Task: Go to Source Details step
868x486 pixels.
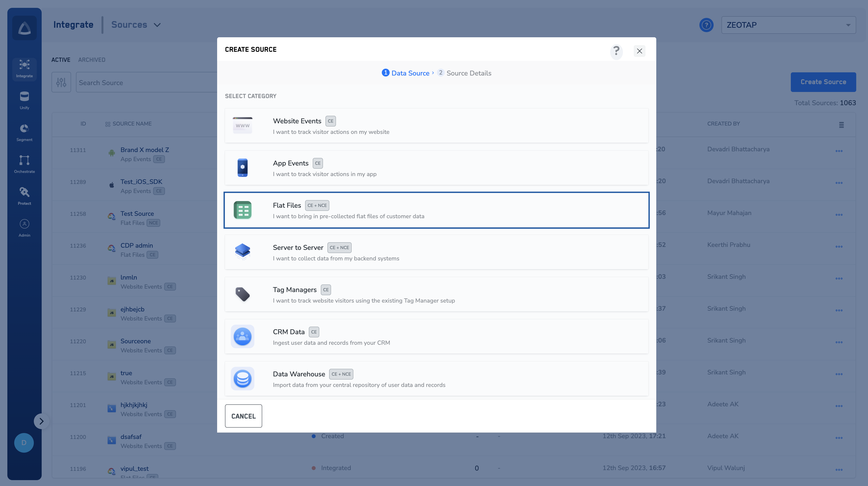Action: pyautogui.click(x=468, y=73)
